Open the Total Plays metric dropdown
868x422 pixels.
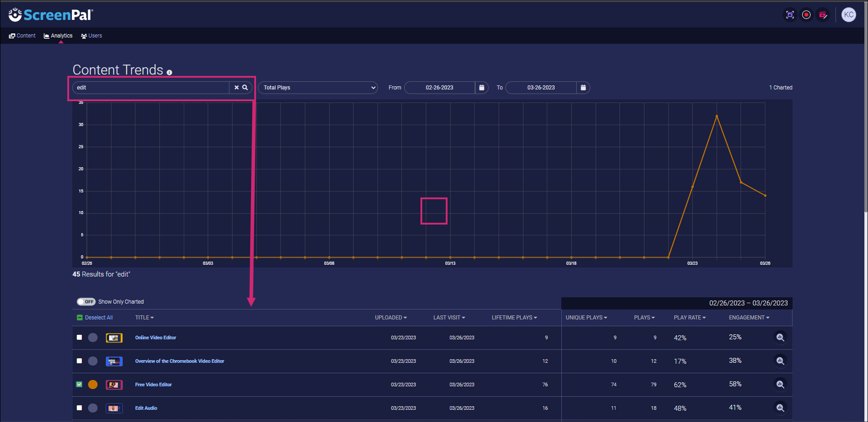click(x=318, y=88)
